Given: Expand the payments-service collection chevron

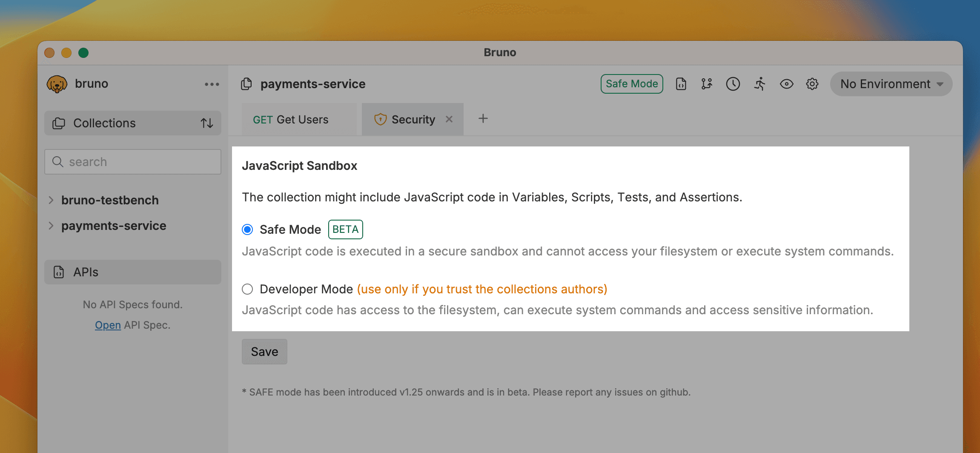Looking at the screenshot, I should click(x=51, y=226).
